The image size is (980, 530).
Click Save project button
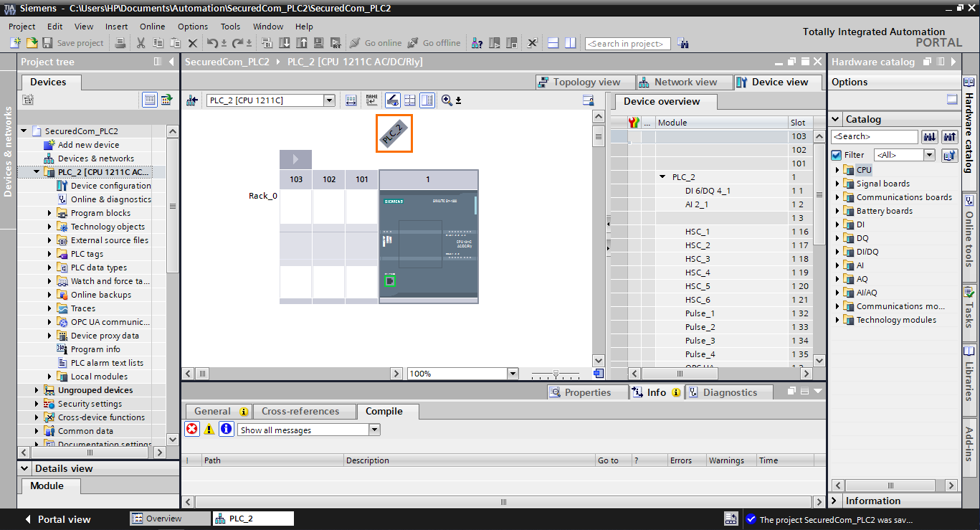73,43
